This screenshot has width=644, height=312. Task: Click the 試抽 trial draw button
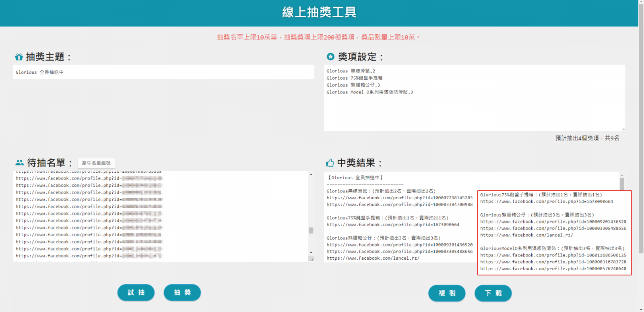(136, 293)
